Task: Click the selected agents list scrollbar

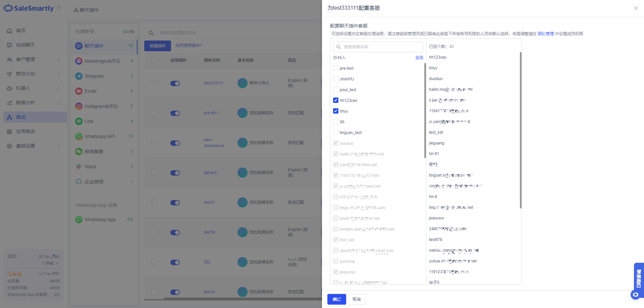Action: pos(521,130)
